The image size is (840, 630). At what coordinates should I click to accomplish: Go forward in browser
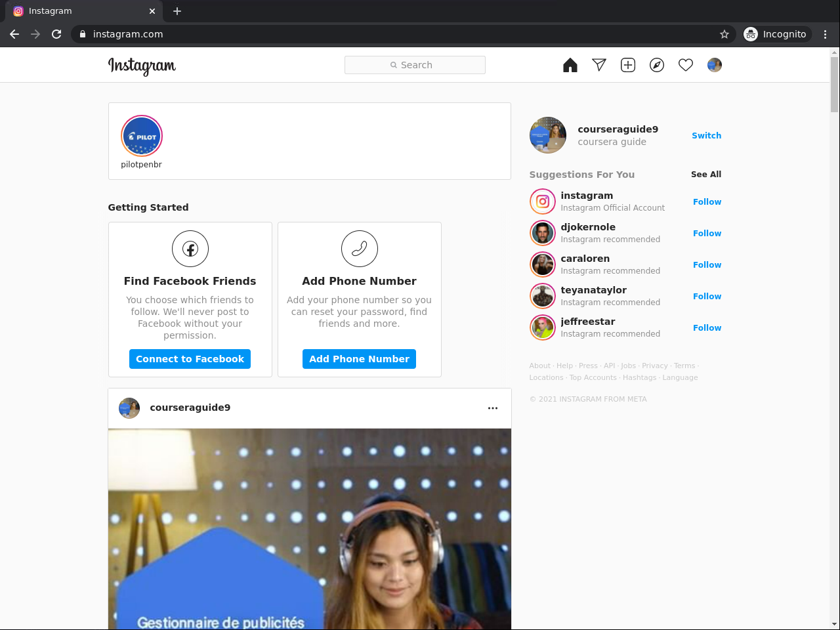click(x=35, y=34)
